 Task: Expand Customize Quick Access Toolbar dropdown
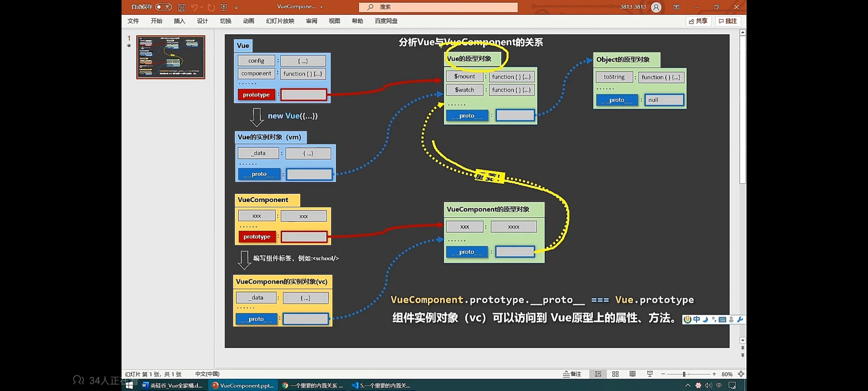236,7
